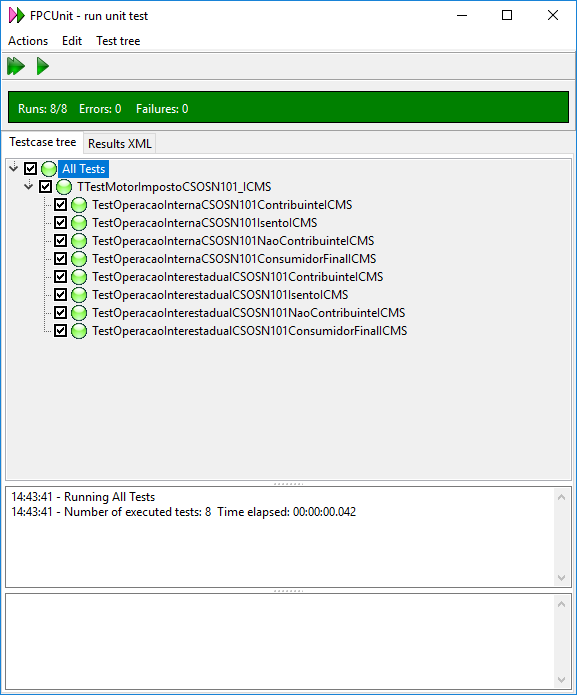Click the 'Number of executed tests: 8' log line
577x695 pixels.
click(x=183, y=512)
